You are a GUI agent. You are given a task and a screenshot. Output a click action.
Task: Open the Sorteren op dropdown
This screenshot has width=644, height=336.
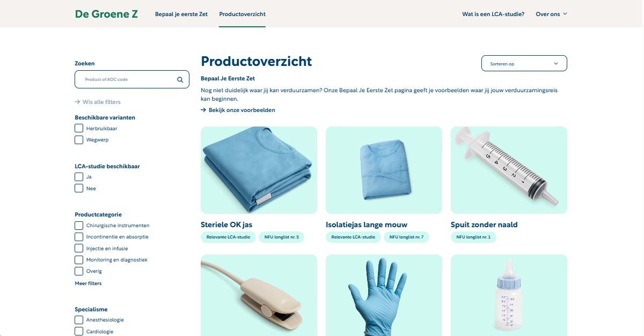tap(524, 63)
